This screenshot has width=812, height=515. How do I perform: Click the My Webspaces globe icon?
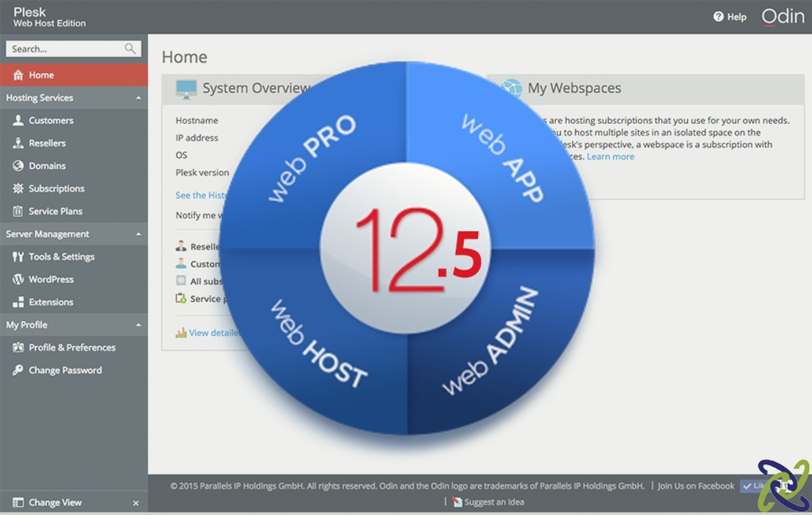tap(511, 88)
